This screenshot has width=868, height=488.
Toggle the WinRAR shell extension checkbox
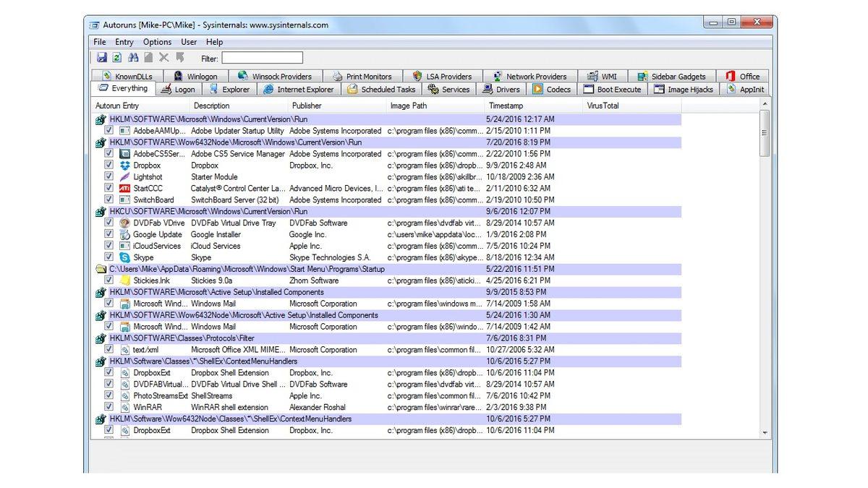(109, 407)
